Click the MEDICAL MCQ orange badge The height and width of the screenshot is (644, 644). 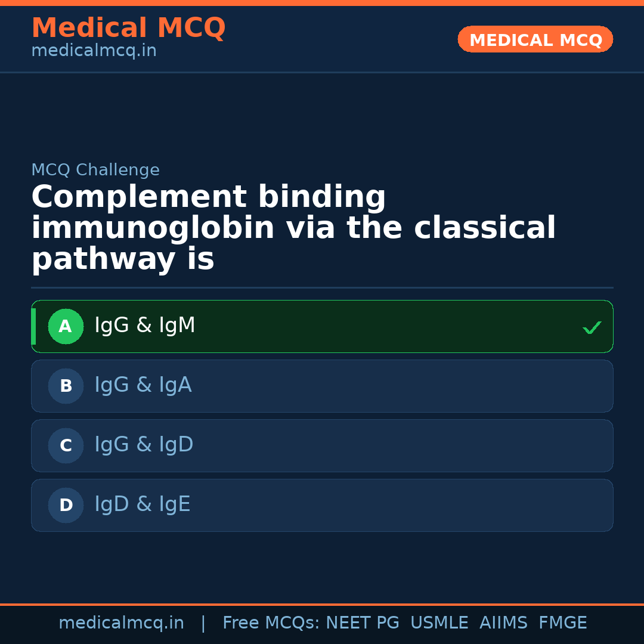click(x=535, y=39)
